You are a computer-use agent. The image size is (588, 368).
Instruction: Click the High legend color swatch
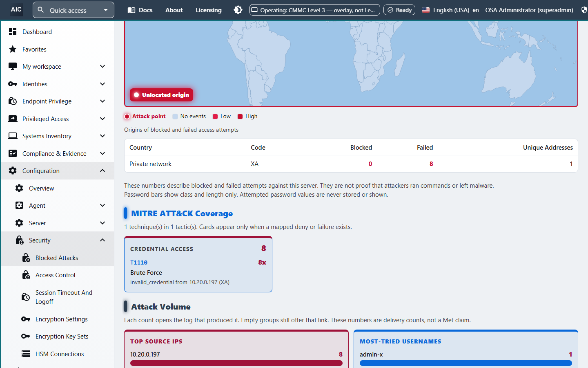coord(240,117)
